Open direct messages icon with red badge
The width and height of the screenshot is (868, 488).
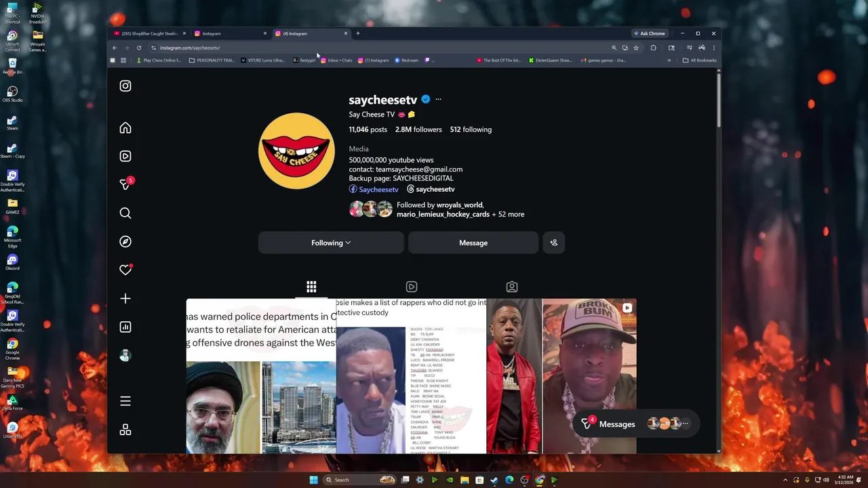pyautogui.click(x=125, y=184)
